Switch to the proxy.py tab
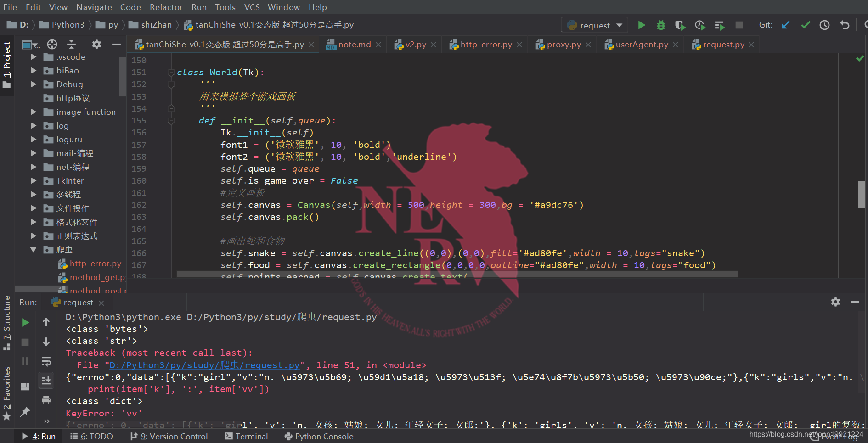 564,45
